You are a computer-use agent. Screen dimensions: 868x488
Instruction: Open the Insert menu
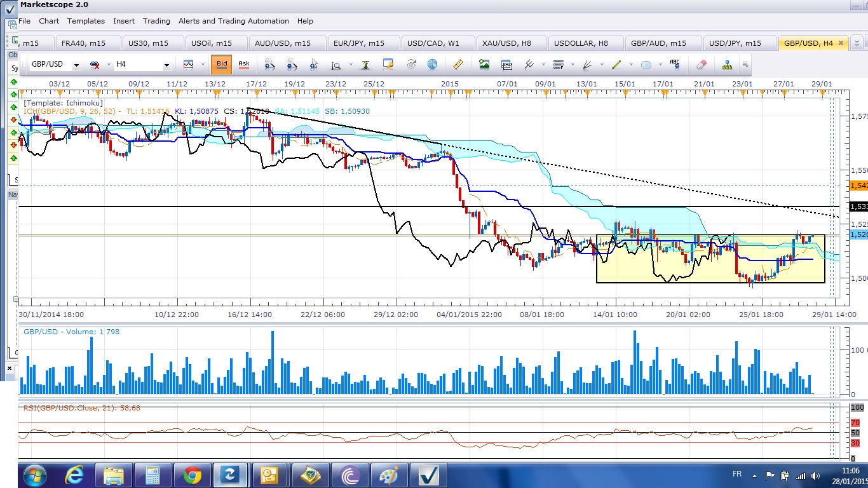point(124,21)
